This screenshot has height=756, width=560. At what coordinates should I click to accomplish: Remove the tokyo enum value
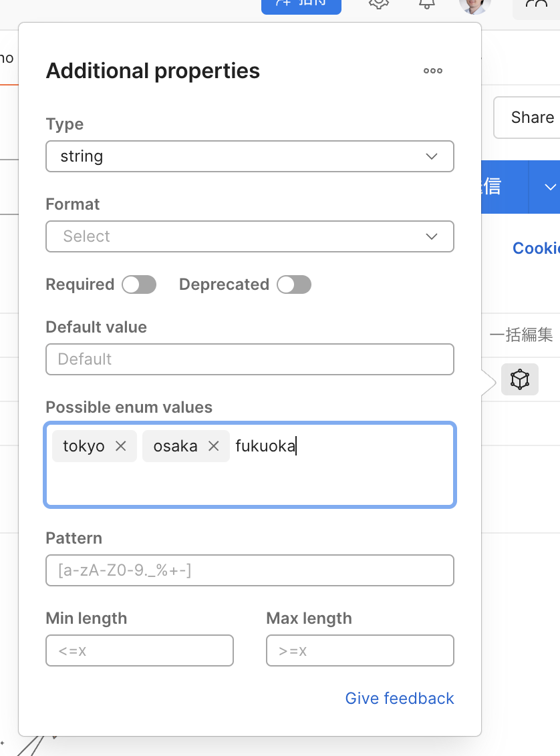click(x=121, y=446)
